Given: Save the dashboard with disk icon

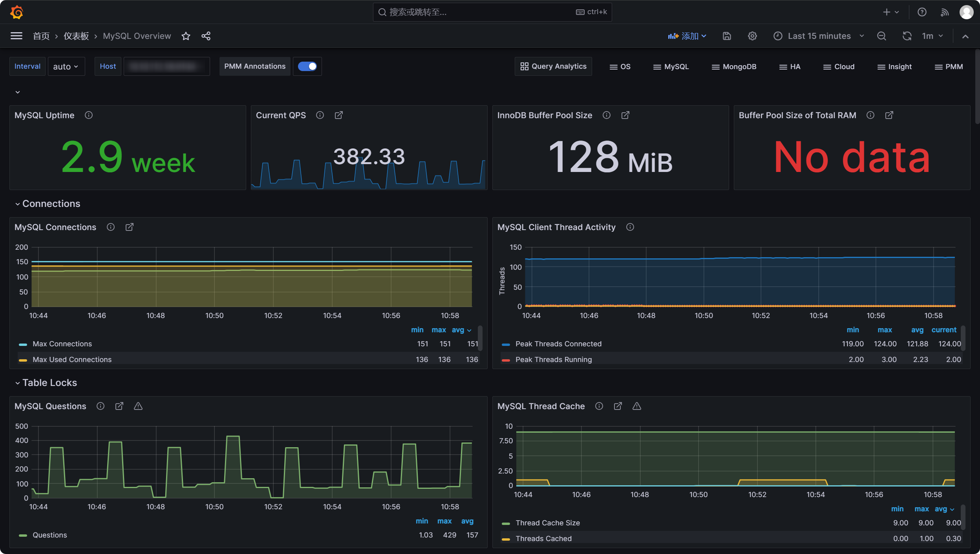Looking at the screenshot, I should tap(727, 36).
